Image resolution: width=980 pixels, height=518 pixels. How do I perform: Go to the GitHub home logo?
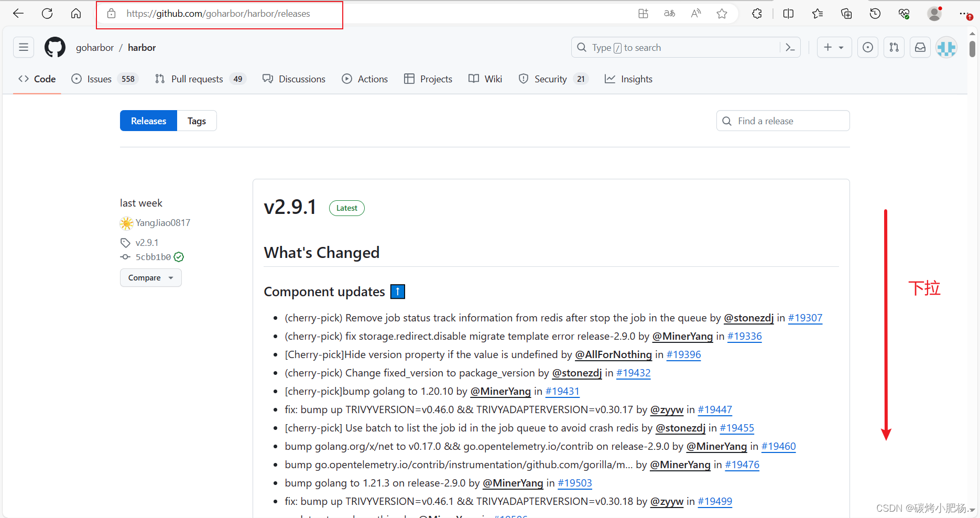(55, 47)
